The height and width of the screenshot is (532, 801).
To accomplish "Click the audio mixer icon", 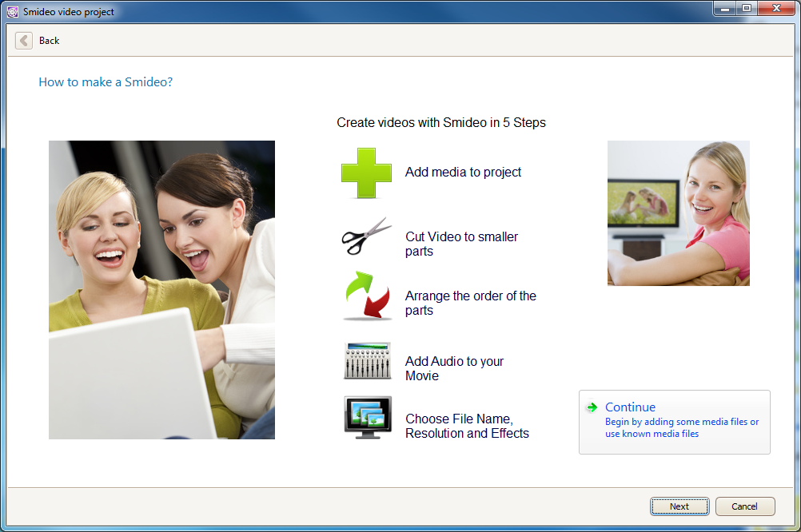I will [x=367, y=361].
